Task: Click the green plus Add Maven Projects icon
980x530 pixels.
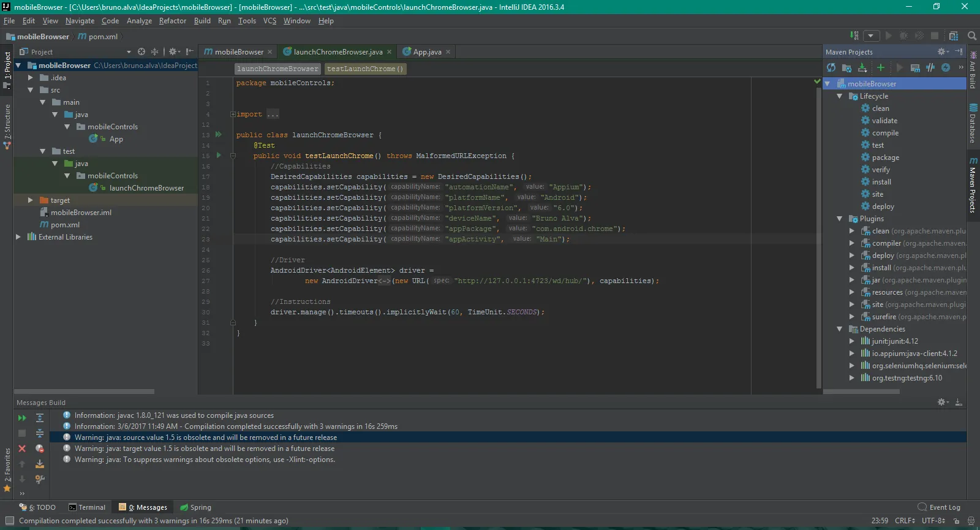Action: pos(880,68)
